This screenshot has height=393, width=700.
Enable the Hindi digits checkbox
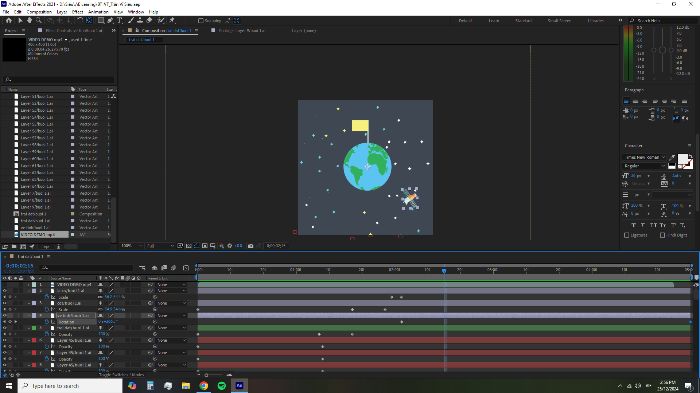pos(662,235)
